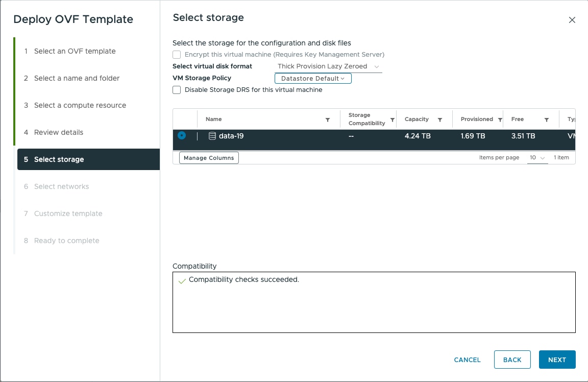Filter the Storage Compatibility column
This screenshot has width=588, height=382.
pos(392,120)
